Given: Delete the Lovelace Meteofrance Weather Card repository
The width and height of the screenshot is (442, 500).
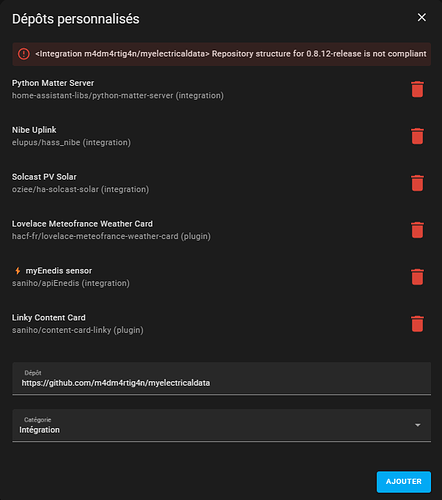Looking at the screenshot, I should click(417, 230).
